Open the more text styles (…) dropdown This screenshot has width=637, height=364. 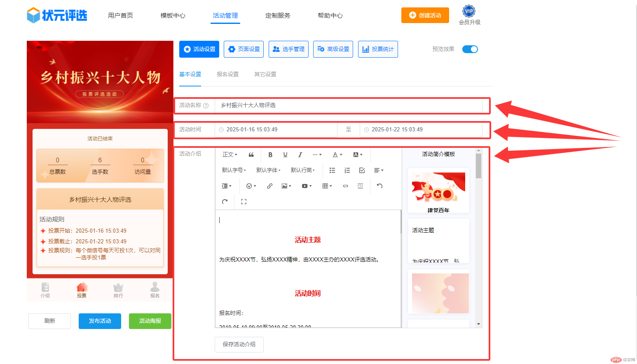point(317,155)
